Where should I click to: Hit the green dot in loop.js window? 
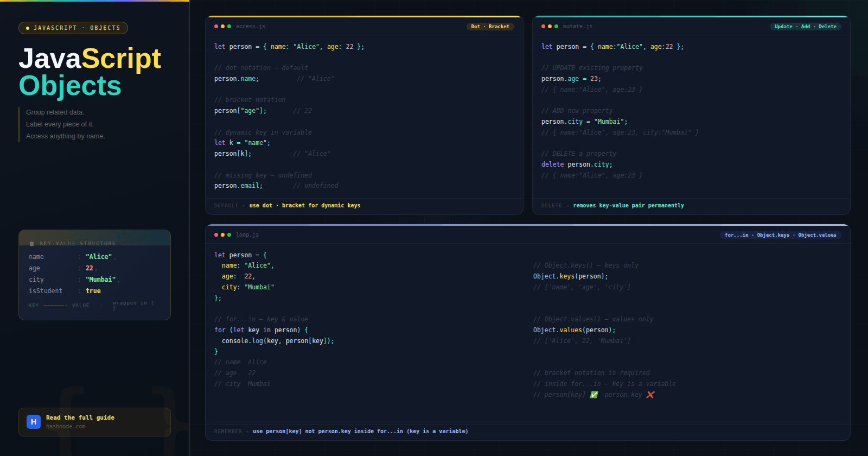(229, 235)
